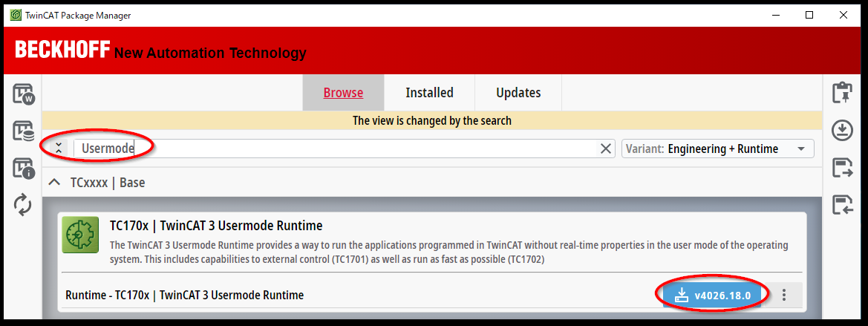This screenshot has height=326, width=868.
Task: Click the TC170x TwinCAT 3 Usermode Runtime title
Action: (x=216, y=225)
